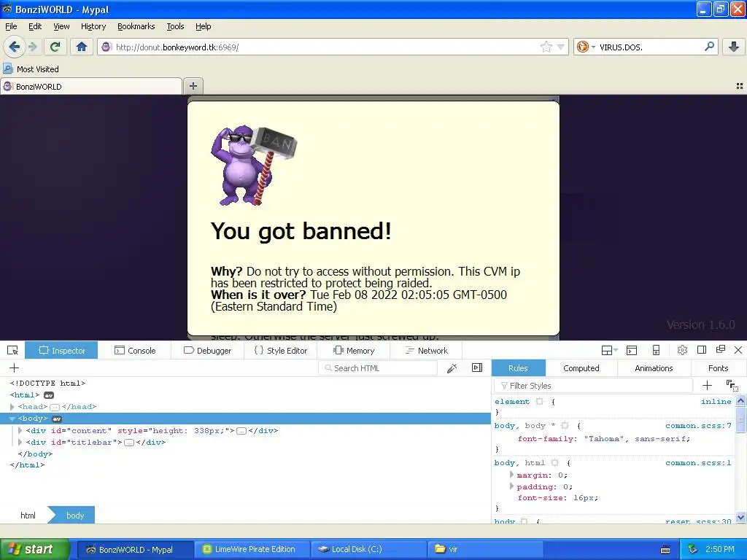This screenshot has width=747, height=560.
Task: Enable Responsive Design Mode
Action: 656,351
